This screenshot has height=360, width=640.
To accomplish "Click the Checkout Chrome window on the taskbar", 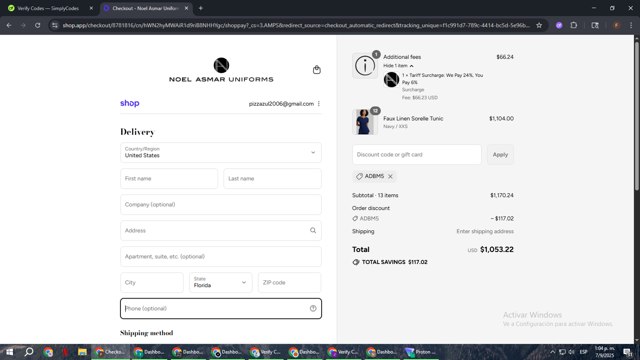I will point(111,352).
